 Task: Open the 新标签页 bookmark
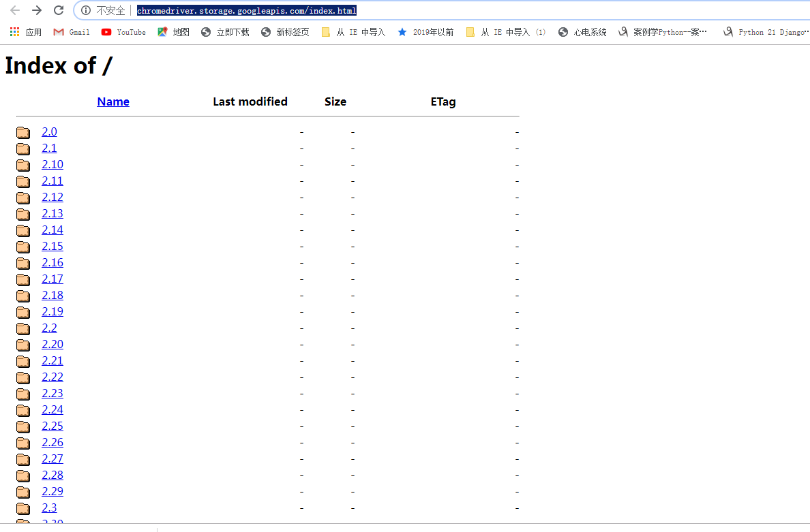click(x=285, y=32)
